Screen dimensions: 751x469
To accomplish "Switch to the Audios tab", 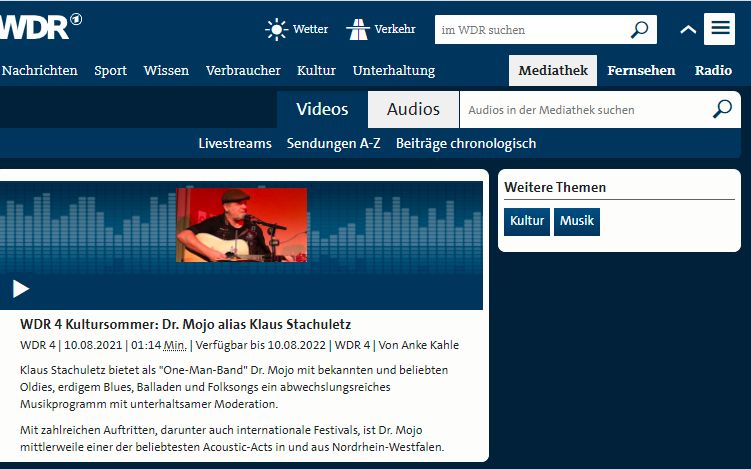I will pos(413,109).
